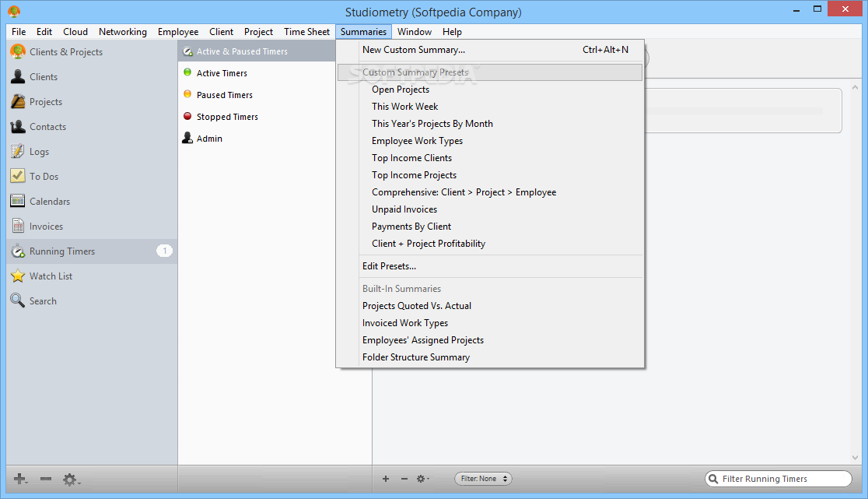Open Projects Quoted Vs. Actual summary
The width and height of the screenshot is (868, 499).
[490, 306]
